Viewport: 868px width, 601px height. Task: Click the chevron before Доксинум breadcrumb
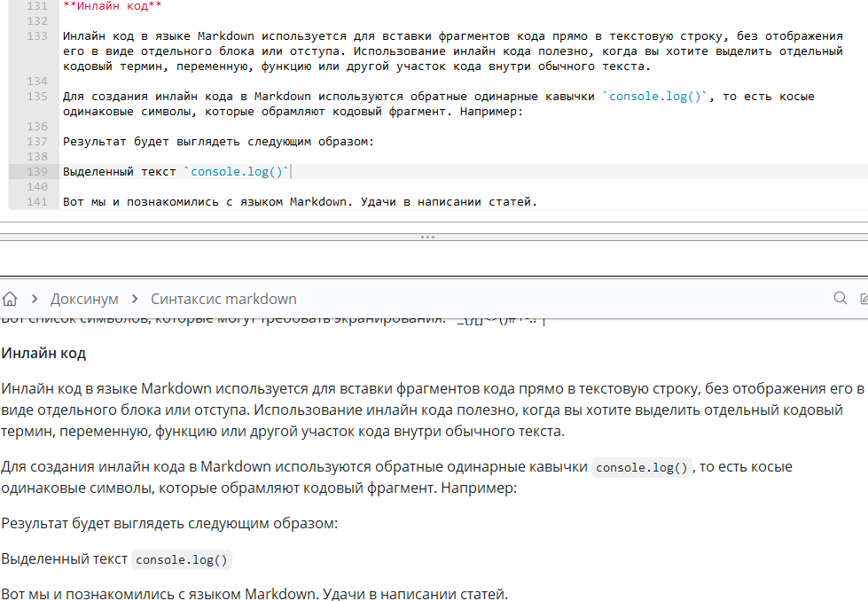pyautogui.click(x=34, y=299)
